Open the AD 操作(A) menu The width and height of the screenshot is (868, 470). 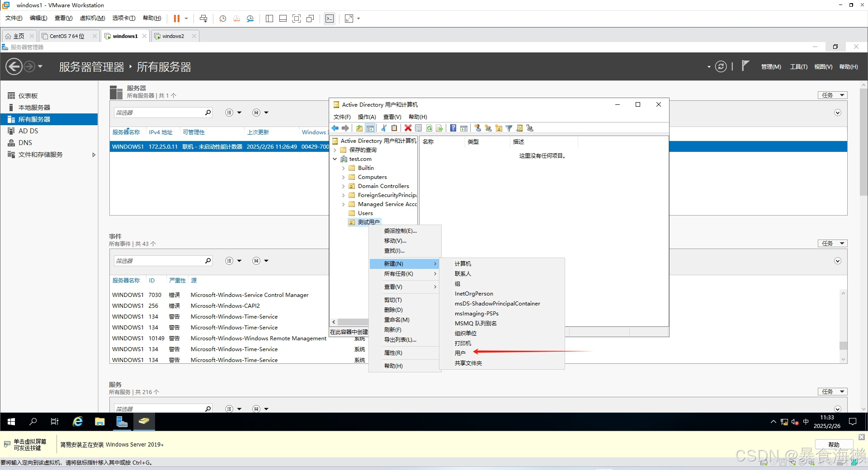click(x=367, y=117)
